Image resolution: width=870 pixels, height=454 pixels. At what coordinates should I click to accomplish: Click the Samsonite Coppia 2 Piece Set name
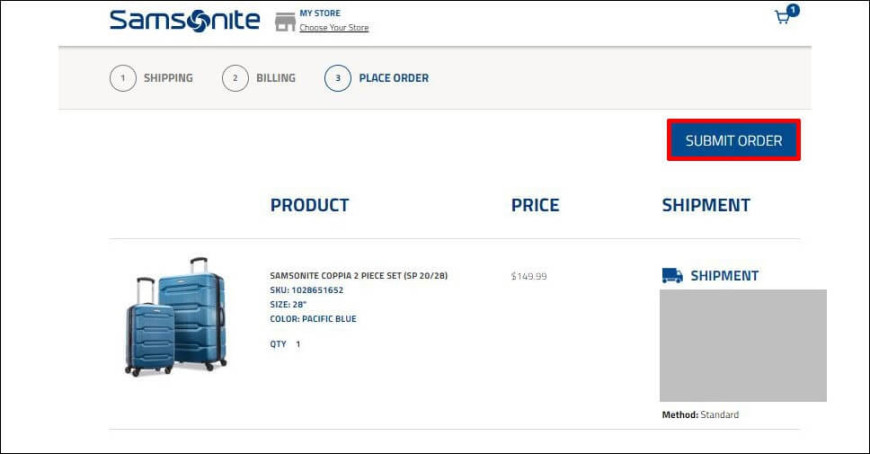tap(358, 275)
